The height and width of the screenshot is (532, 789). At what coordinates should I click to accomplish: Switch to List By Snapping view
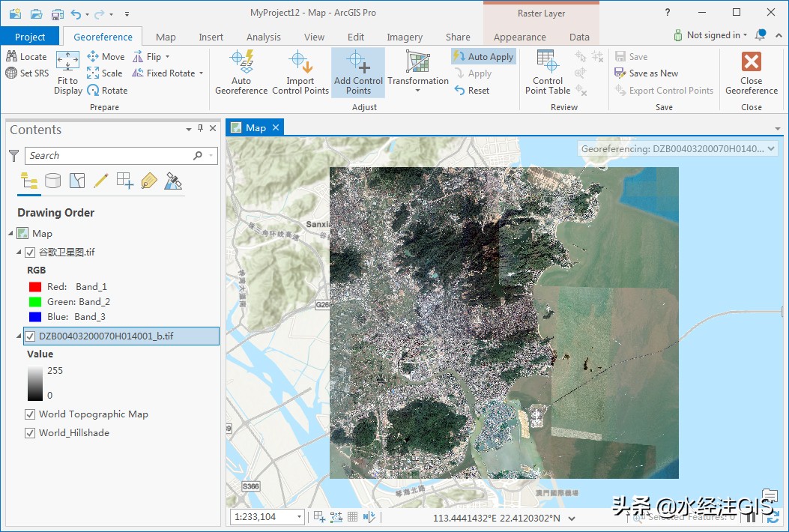click(x=125, y=181)
